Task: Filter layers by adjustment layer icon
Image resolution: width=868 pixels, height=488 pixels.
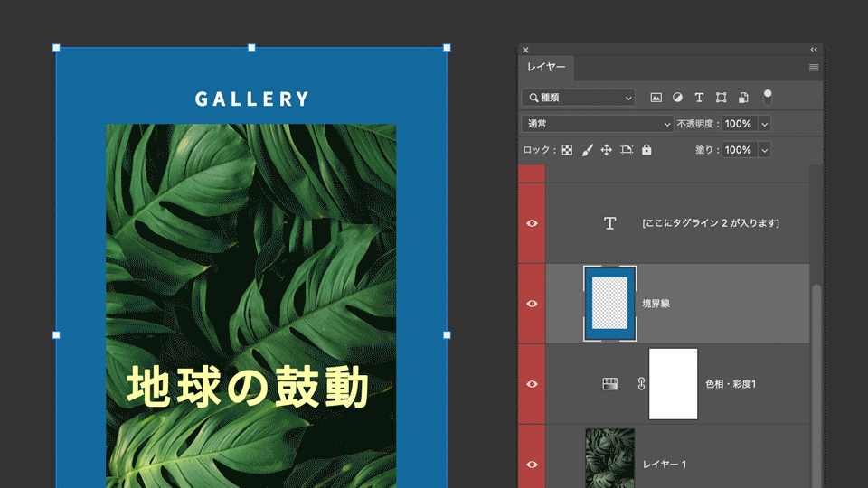Action: click(x=677, y=98)
